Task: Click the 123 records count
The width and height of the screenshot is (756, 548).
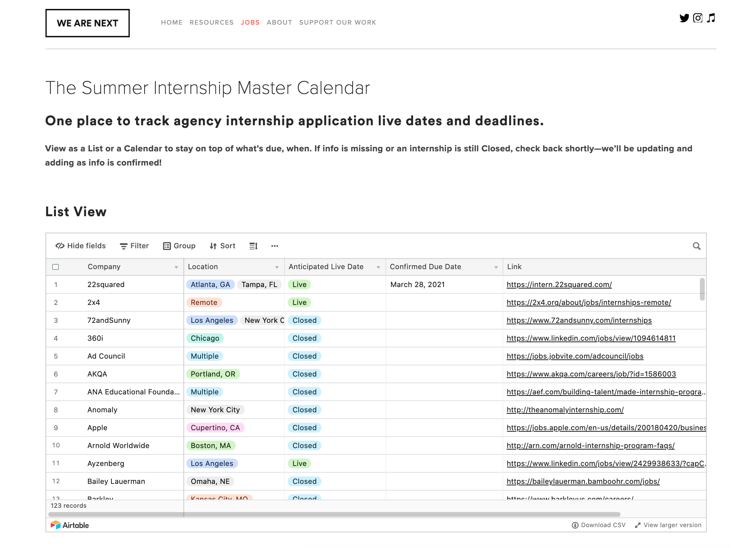Action: tap(69, 506)
